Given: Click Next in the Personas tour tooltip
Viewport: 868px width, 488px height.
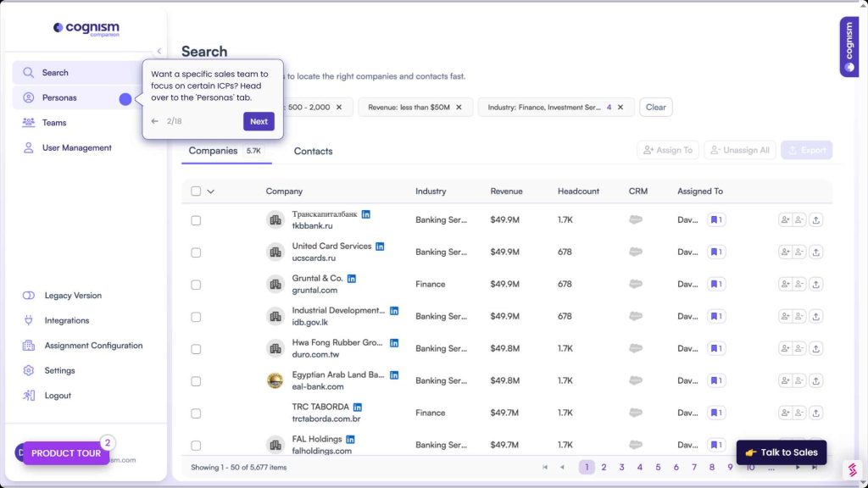Looking at the screenshot, I should coord(259,121).
